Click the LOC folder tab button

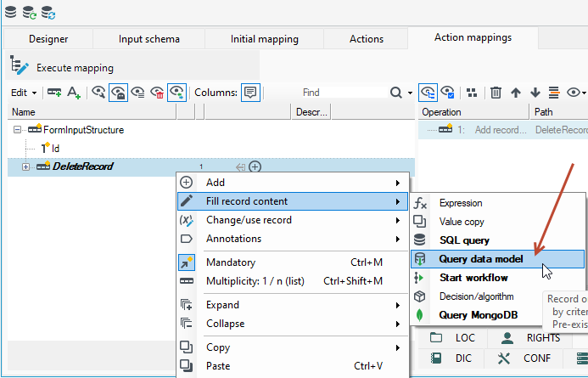[x=452, y=338]
